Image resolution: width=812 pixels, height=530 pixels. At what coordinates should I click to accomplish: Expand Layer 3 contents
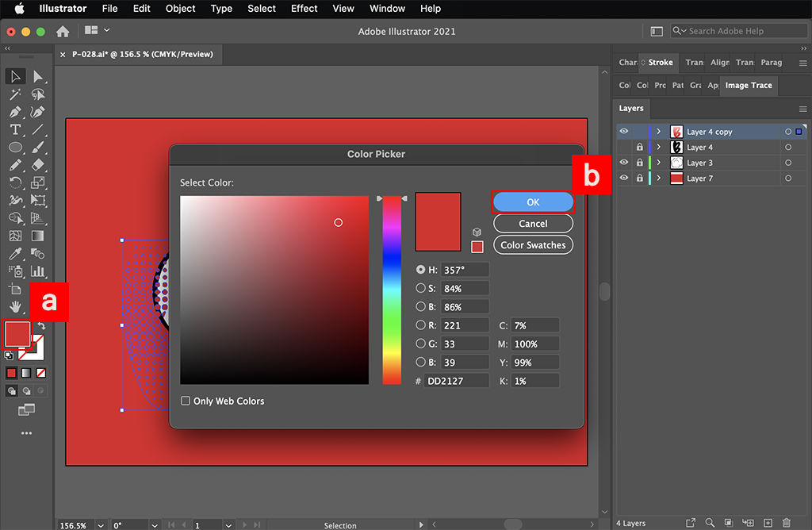pos(659,163)
